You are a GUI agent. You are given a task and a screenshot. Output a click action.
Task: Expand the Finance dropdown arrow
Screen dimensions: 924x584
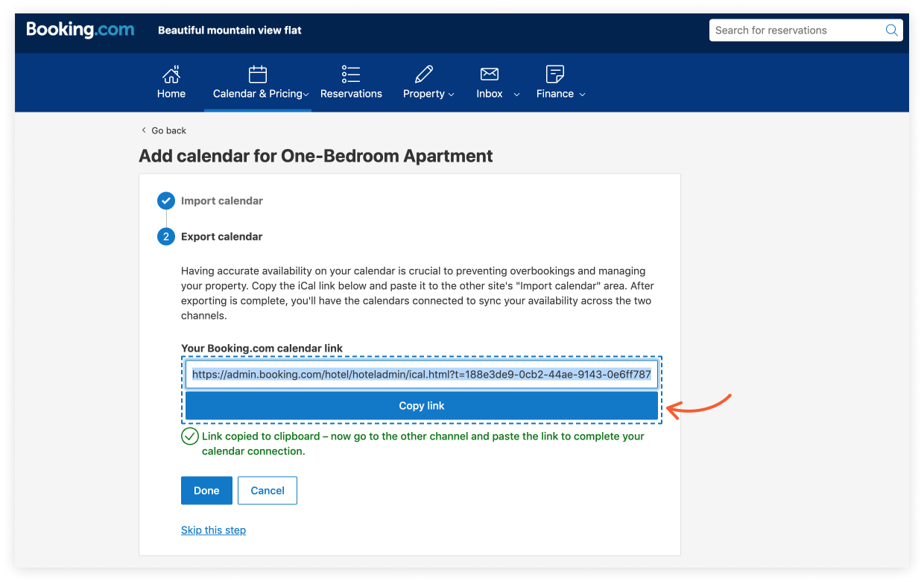point(582,95)
